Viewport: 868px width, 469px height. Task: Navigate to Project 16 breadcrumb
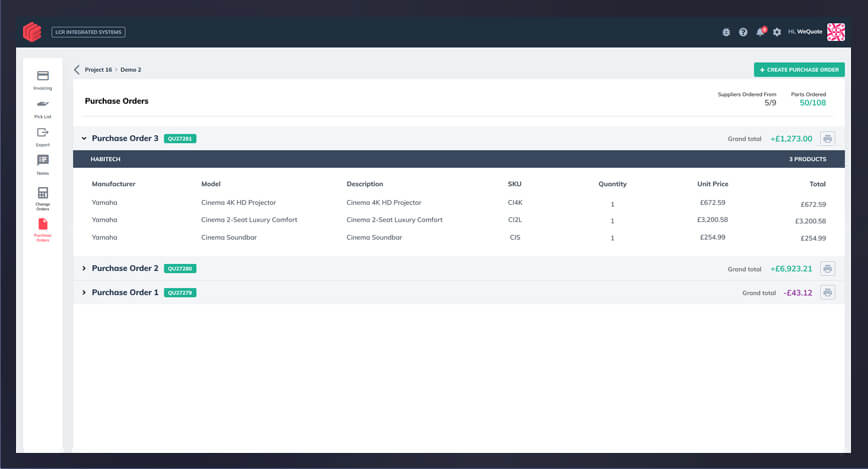click(x=98, y=70)
